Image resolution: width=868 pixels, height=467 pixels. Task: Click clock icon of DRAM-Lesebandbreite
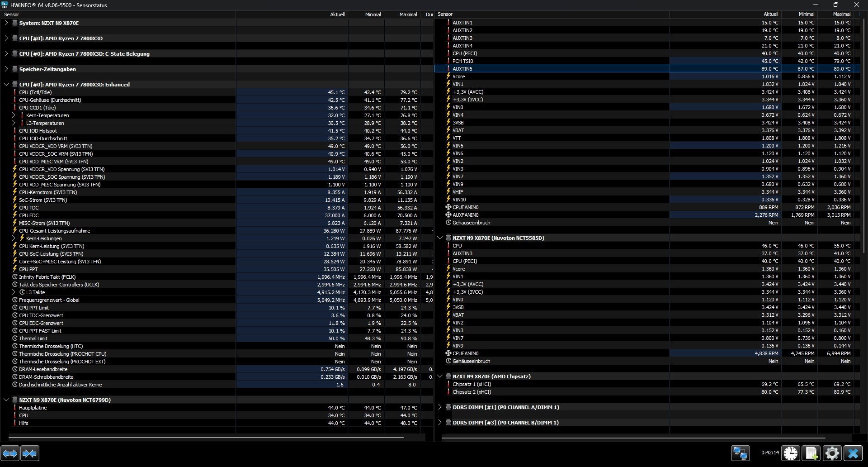(x=15, y=369)
